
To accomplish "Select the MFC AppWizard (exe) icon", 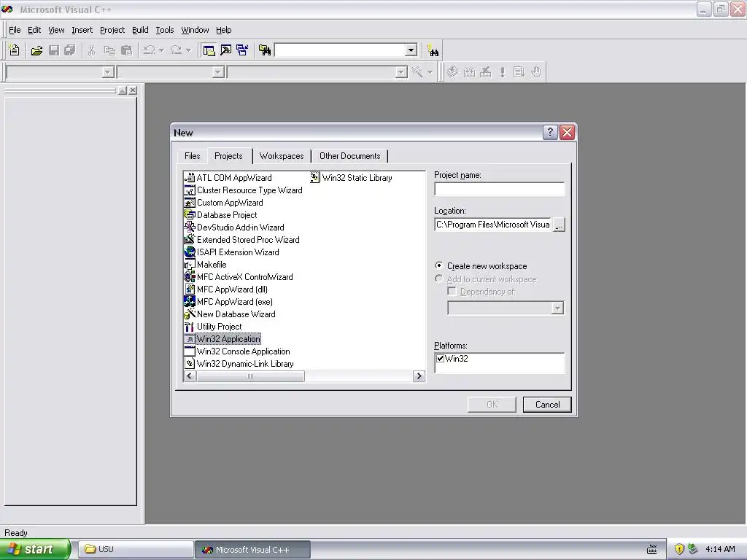I will pos(189,301).
